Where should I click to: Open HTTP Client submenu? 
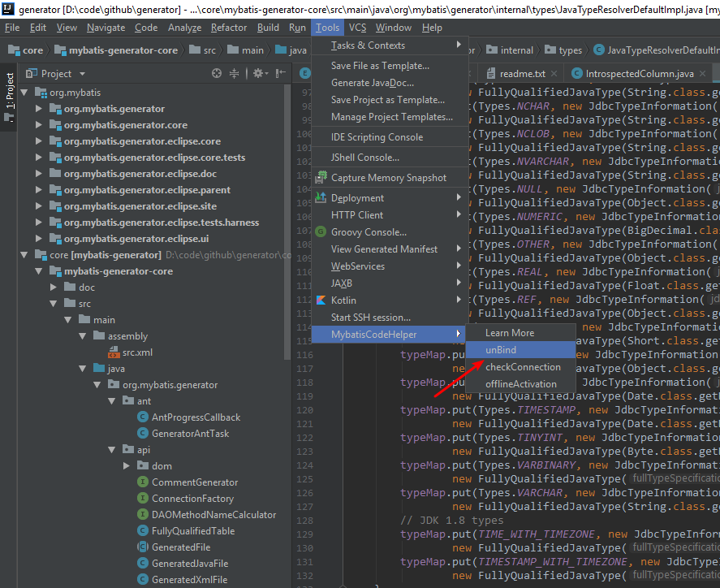(x=390, y=215)
